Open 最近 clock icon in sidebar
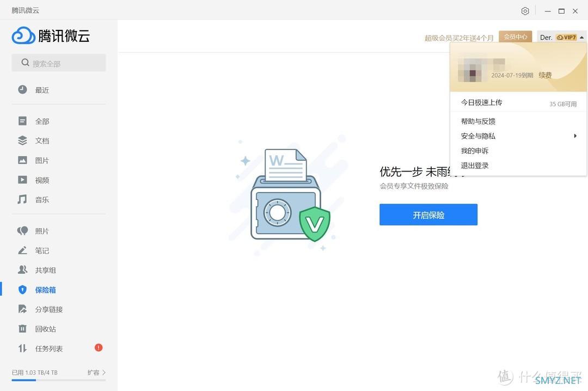 [22, 89]
